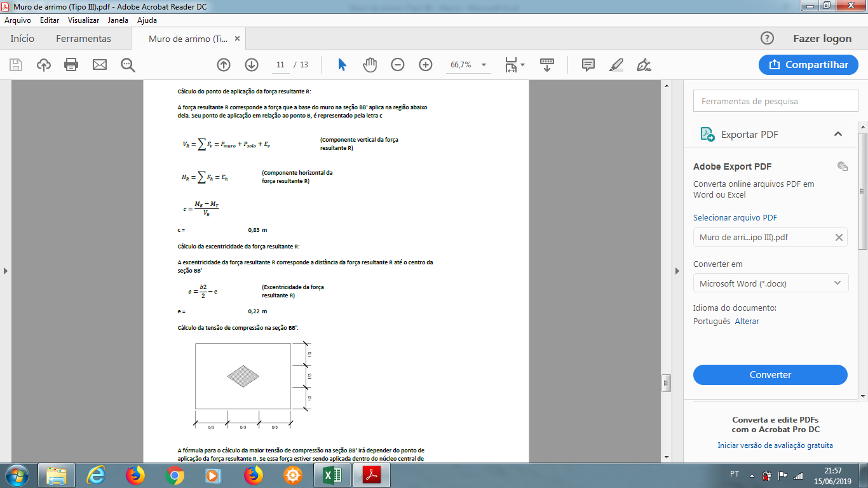Open the Editar menu
Screen dimensions: 868x488
pos(50,20)
